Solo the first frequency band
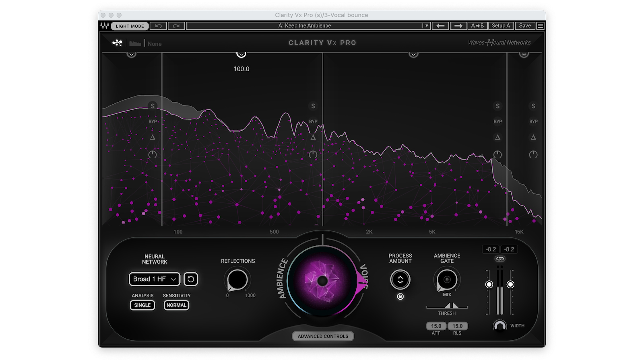644x362 pixels. (x=152, y=106)
